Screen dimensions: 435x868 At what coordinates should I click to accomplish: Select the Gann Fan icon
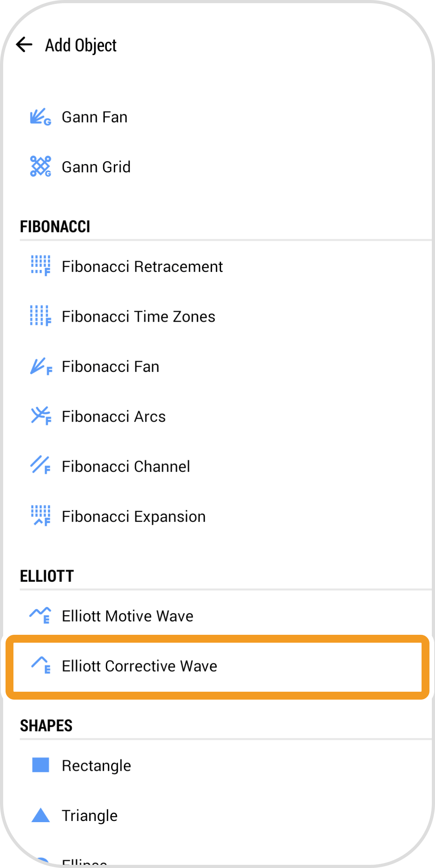(x=40, y=117)
